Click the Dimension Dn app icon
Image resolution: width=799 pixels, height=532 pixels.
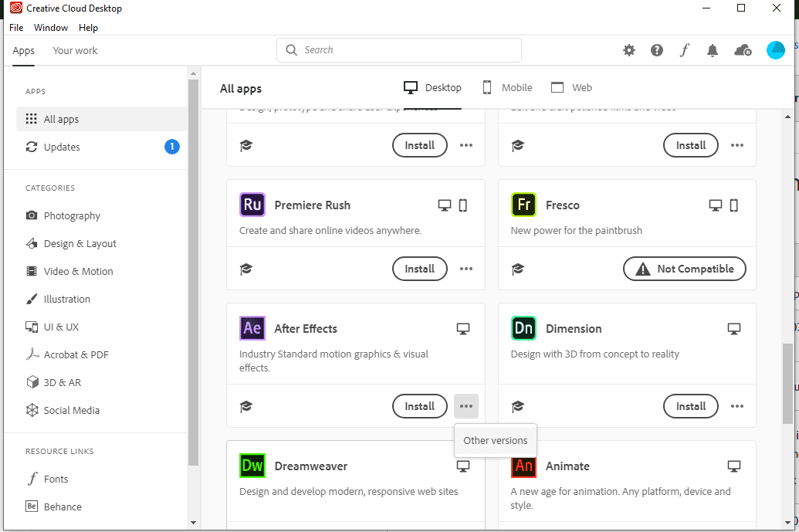pyautogui.click(x=524, y=328)
